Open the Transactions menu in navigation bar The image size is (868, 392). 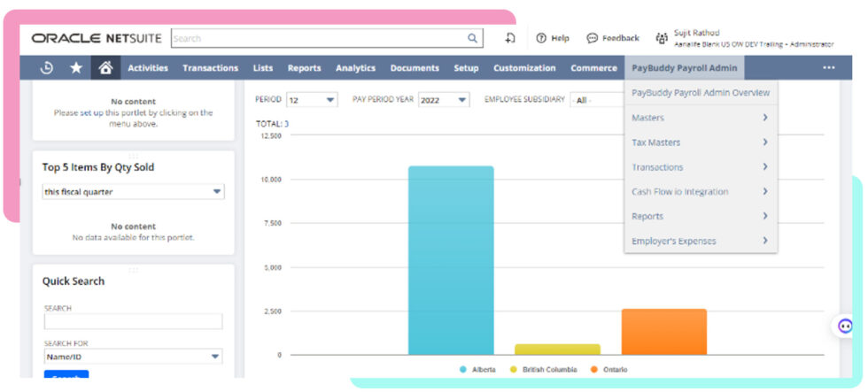210,68
